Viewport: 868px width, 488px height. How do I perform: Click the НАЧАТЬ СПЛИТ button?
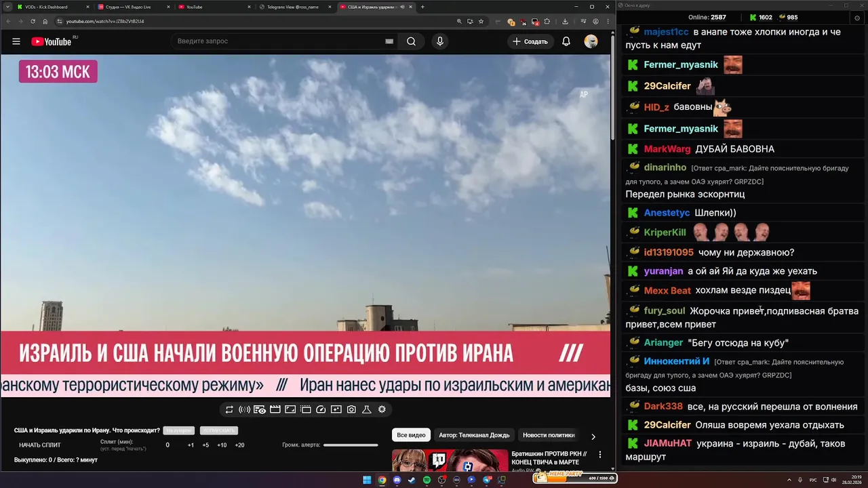40,445
